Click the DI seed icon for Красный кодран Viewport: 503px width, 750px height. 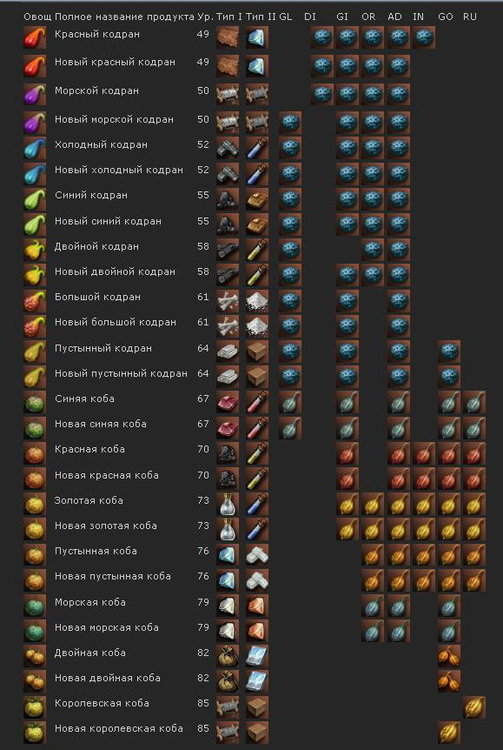[322, 38]
